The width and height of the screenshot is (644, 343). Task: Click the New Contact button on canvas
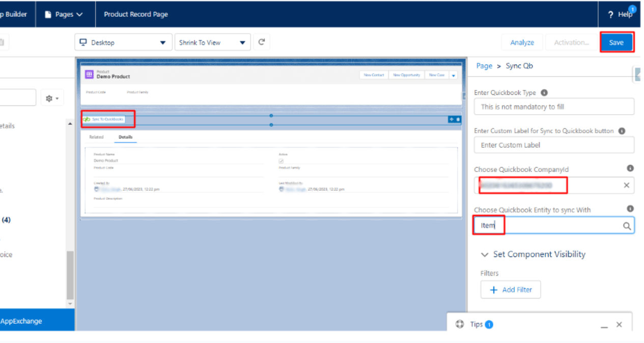374,75
